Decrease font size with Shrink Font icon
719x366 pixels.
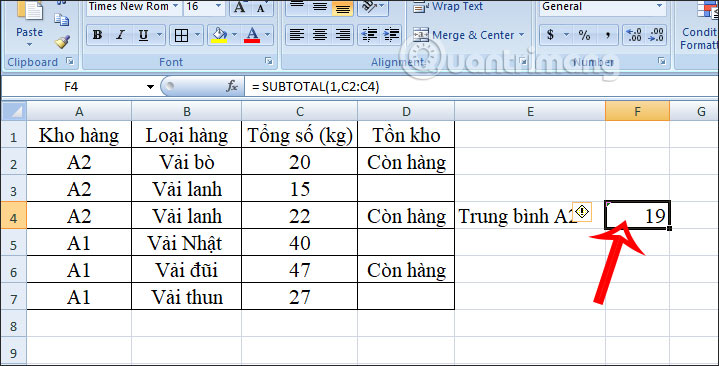[x=261, y=7]
